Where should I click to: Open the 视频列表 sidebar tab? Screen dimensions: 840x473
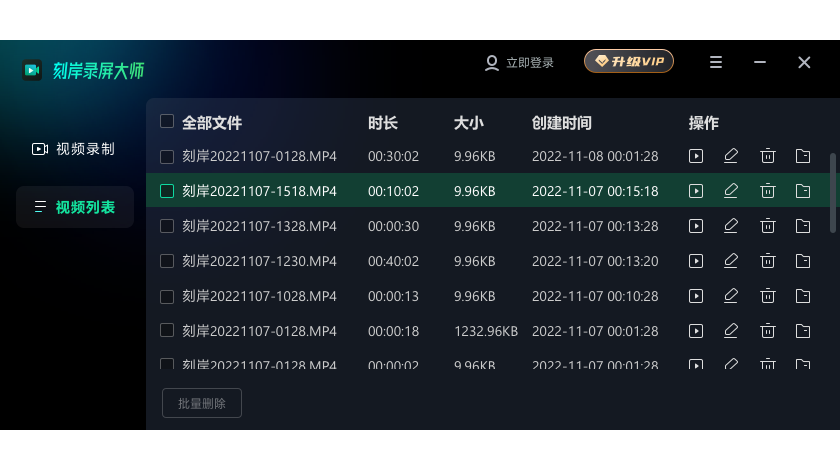(75, 207)
